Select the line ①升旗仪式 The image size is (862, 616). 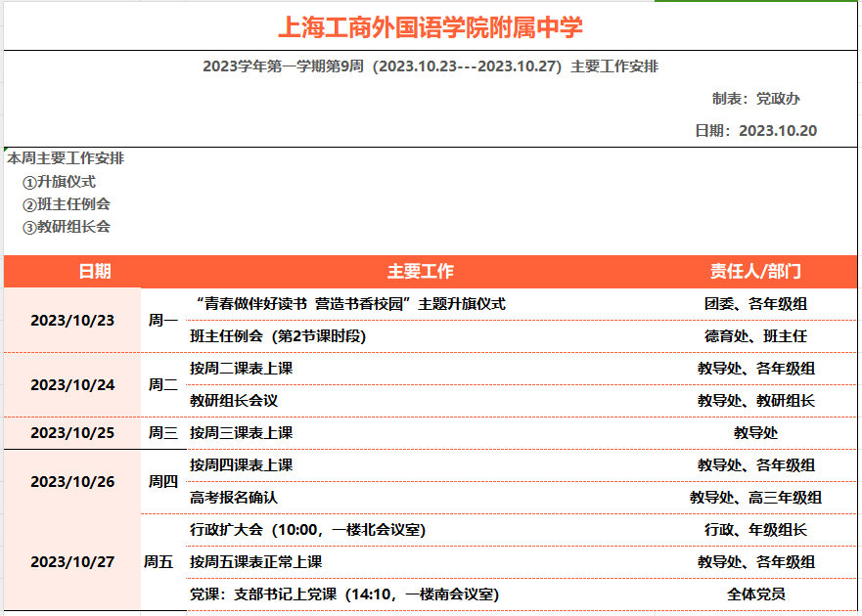click(59, 182)
